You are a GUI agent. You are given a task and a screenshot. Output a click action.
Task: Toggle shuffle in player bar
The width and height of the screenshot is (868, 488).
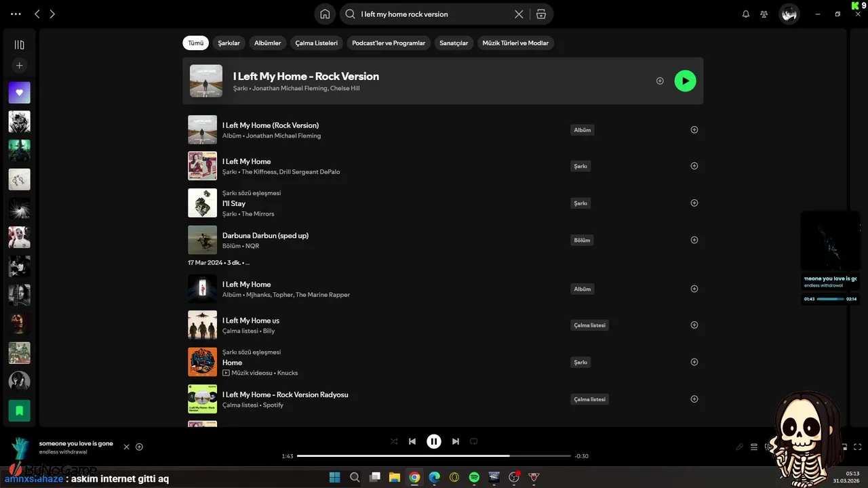click(394, 441)
